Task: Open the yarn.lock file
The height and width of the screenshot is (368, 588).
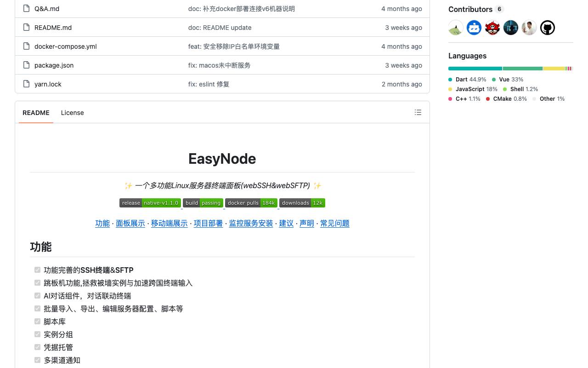Action: tap(48, 84)
